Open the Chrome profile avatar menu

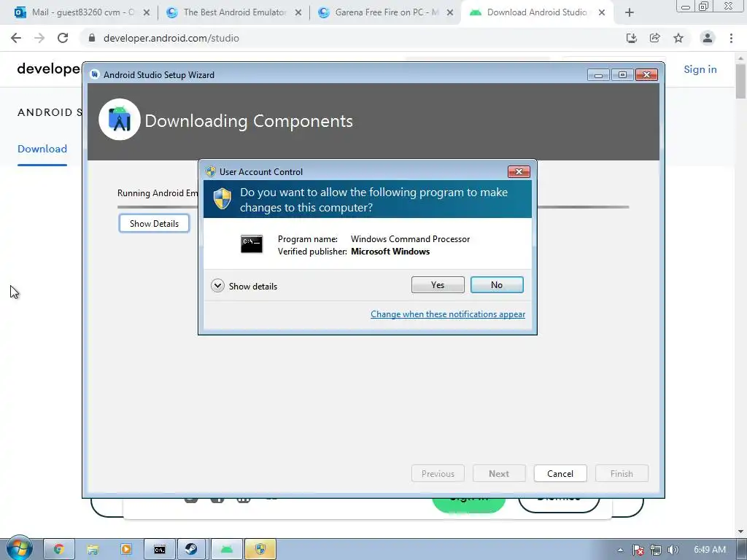pos(708,38)
